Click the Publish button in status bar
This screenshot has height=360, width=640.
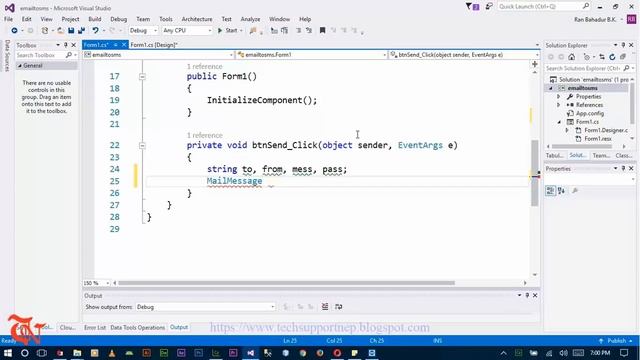point(616,340)
